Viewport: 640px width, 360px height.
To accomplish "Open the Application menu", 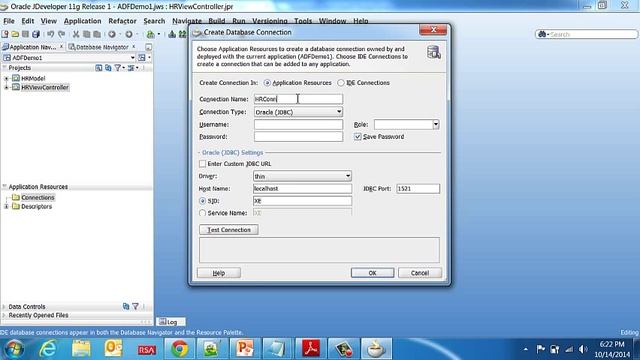I will point(82,21).
